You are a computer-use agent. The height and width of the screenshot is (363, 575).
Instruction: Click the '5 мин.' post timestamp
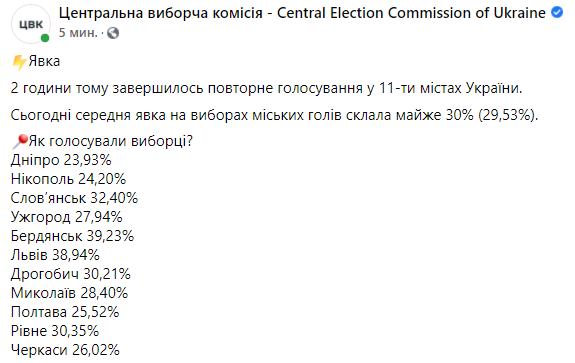click(x=78, y=33)
